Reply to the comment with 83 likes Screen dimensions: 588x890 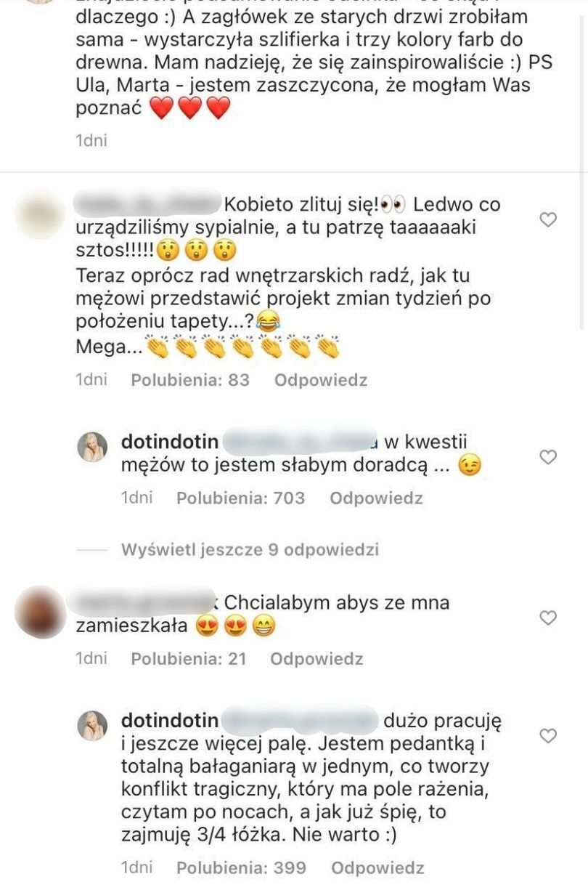[321, 380]
